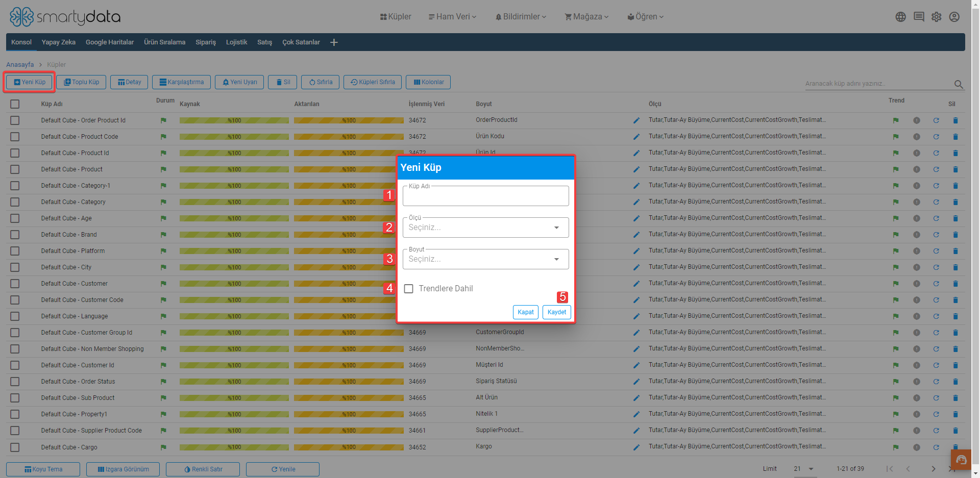Open the Ürün Sıralama tab
Viewport: 980px width, 478px height.
tap(164, 42)
